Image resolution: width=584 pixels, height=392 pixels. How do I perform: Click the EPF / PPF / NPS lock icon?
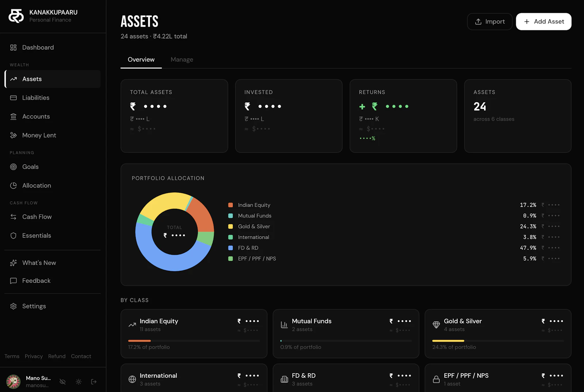pos(436,379)
